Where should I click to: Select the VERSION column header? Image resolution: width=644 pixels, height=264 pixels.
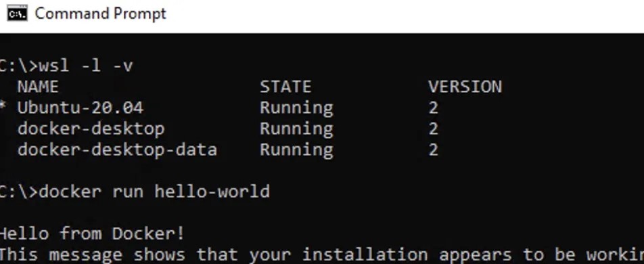465,87
